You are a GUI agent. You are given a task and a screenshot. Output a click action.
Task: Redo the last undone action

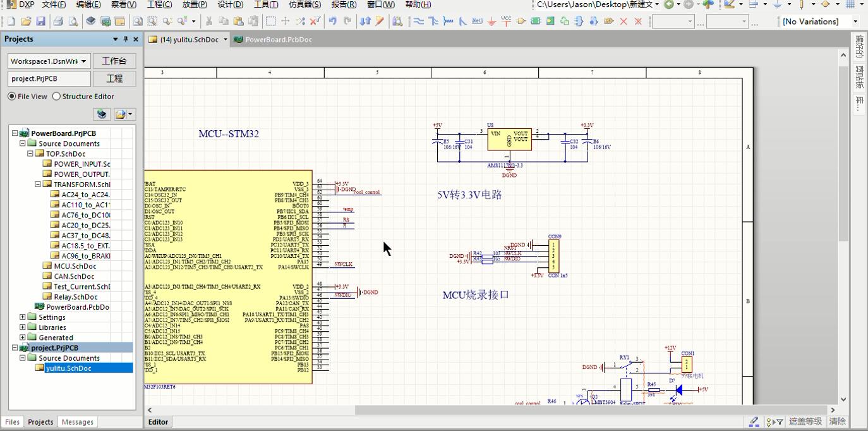[347, 21]
